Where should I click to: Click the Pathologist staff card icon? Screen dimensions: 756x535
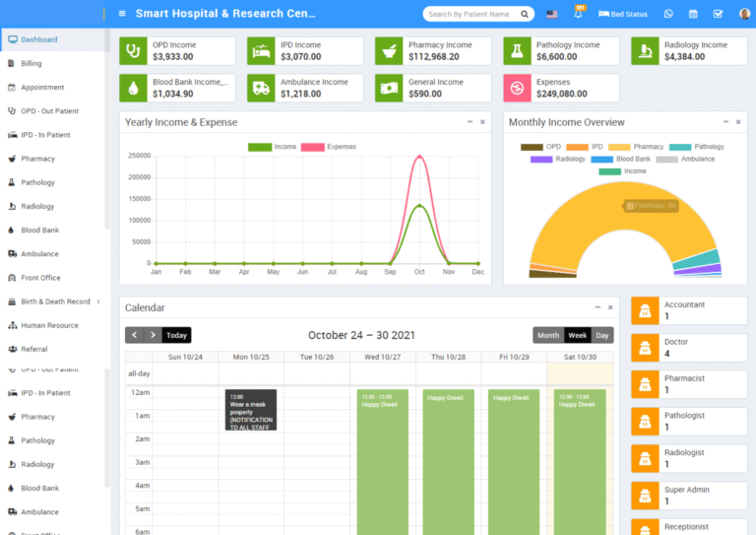[645, 422]
